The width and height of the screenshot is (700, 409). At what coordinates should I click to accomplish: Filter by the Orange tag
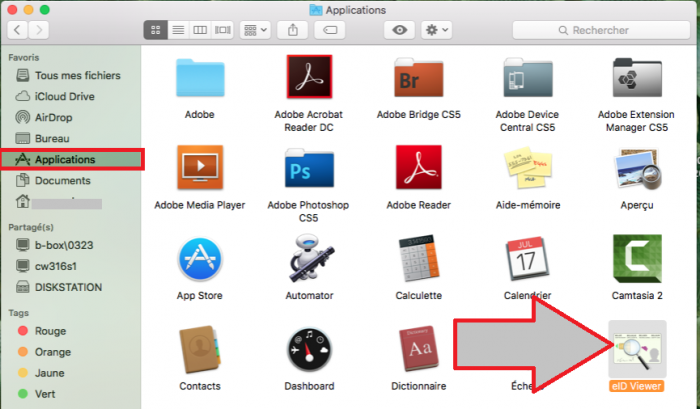71,352
